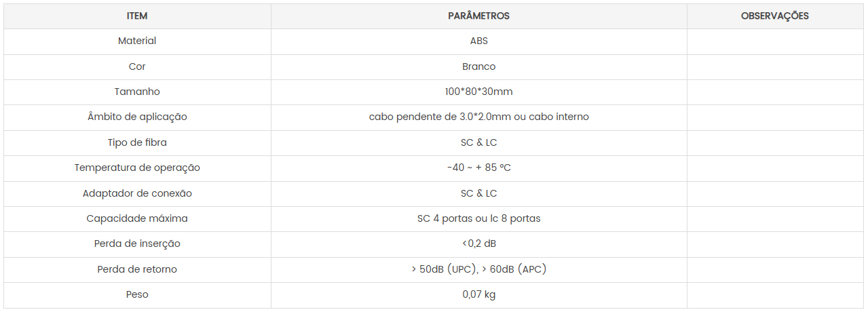868x312 pixels.
Task: Click the Branco color value
Action: pyautogui.click(x=478, y=66)
